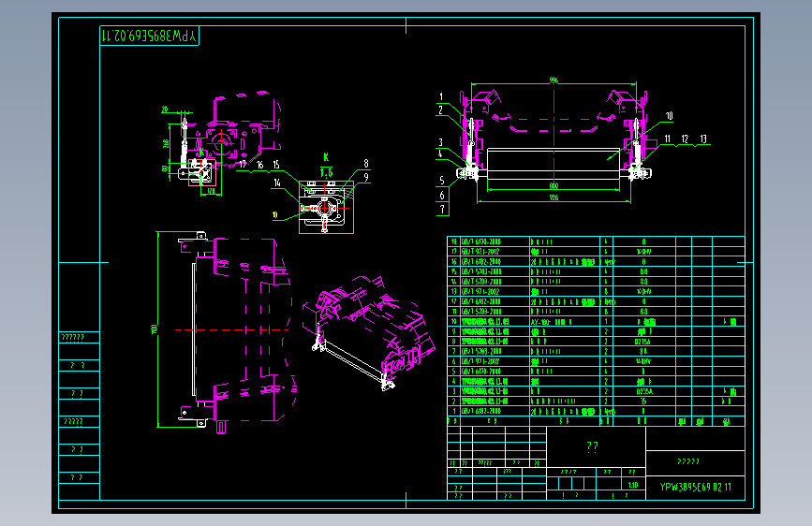
Task: Click the material value 35 in parts list row 2
Action: [643, 402]
